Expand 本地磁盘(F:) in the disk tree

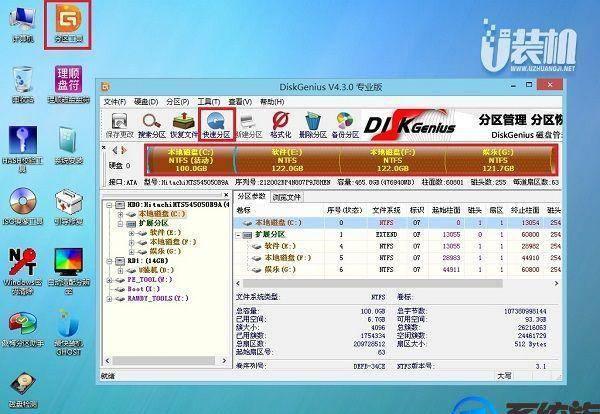tap(132, 242)
